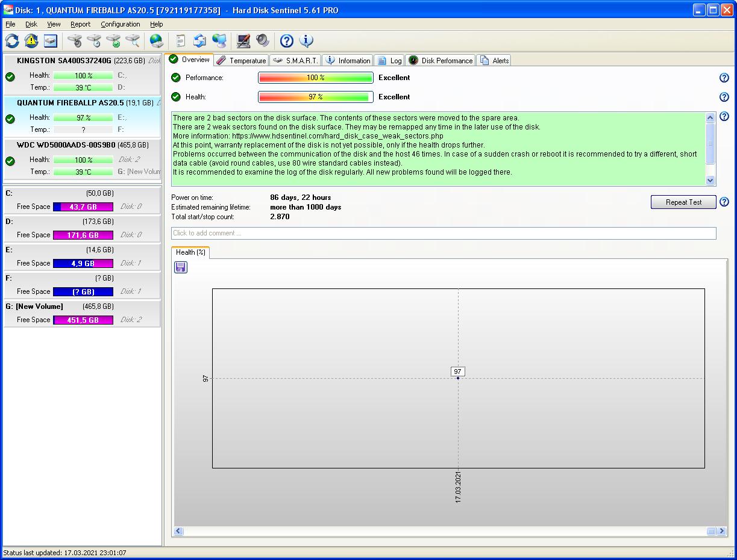Click the 97 data point on the graph
Viewport: 737px width, 560px height.
pyautogui.click(x=458, y=378)
